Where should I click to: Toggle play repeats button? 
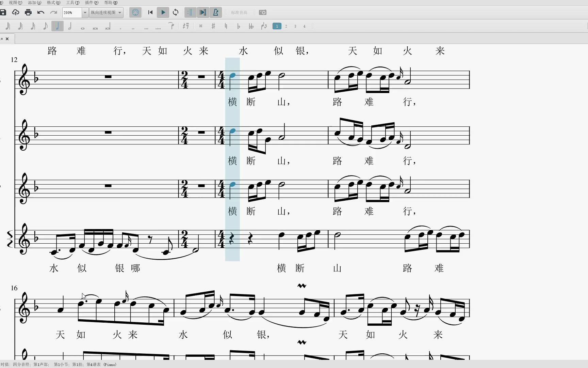[x=190, y=13]
